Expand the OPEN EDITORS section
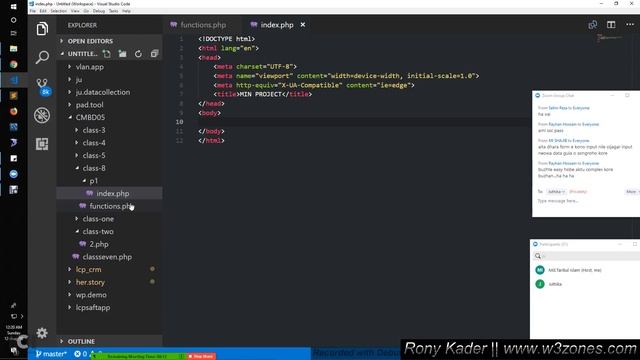Viewport: 640px width, 360px height. [109, 41]
